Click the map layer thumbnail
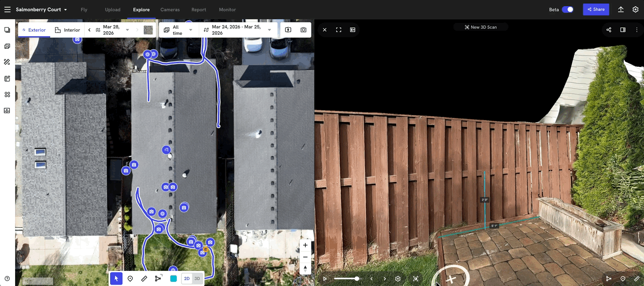Image resolution: width=644 pixels, height=286 pixels. (x=148, y=30)
